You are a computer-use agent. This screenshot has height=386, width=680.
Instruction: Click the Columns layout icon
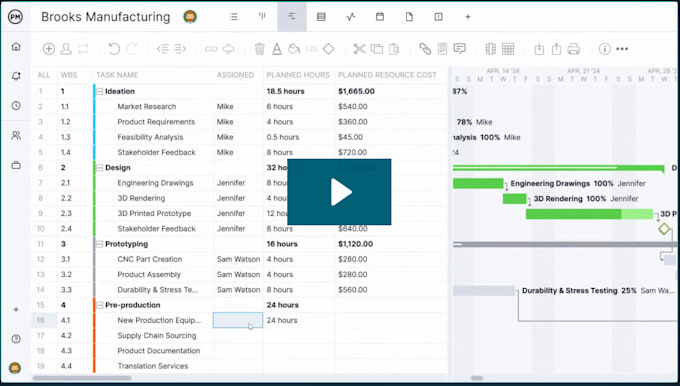pos(490,49)
